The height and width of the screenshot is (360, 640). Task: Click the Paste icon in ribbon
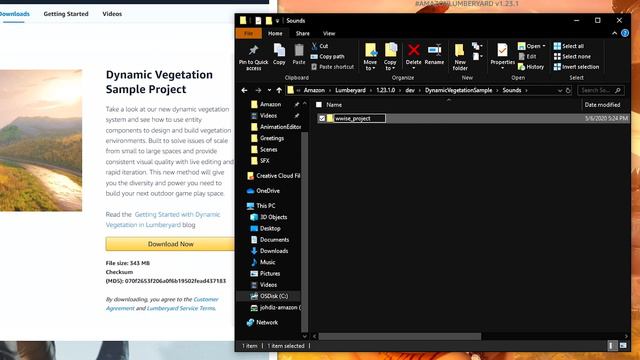(x=299, y=51)
